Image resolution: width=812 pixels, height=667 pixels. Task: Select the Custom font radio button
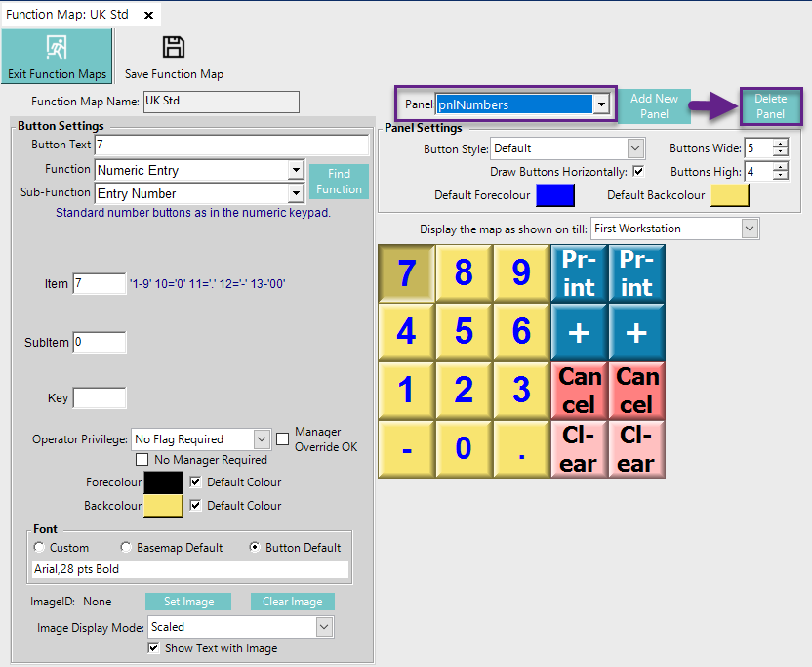coord(39,548)
